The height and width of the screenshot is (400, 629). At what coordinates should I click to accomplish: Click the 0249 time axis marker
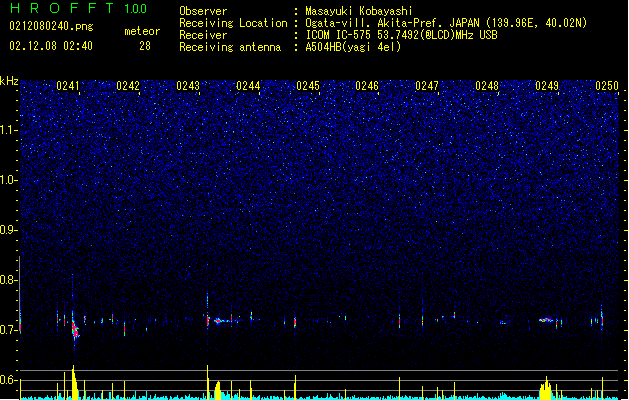pyautogui.click(x=547, y=86)
